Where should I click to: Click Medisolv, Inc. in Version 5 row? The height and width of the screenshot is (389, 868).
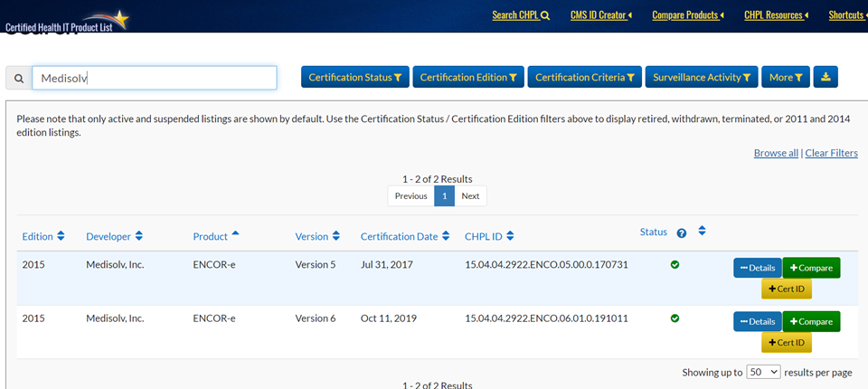[x=115, y=265]
